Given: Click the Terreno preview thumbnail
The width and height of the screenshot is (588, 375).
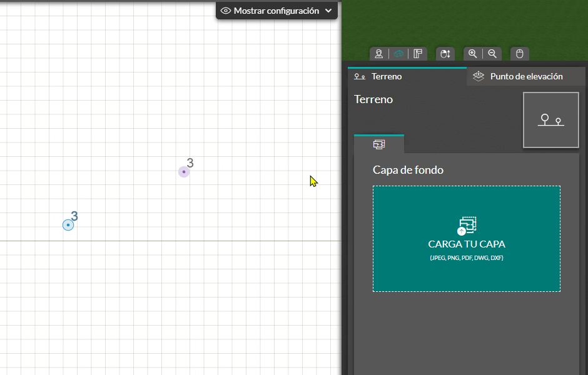Looking at the screenshot, I should click(551, 120).
